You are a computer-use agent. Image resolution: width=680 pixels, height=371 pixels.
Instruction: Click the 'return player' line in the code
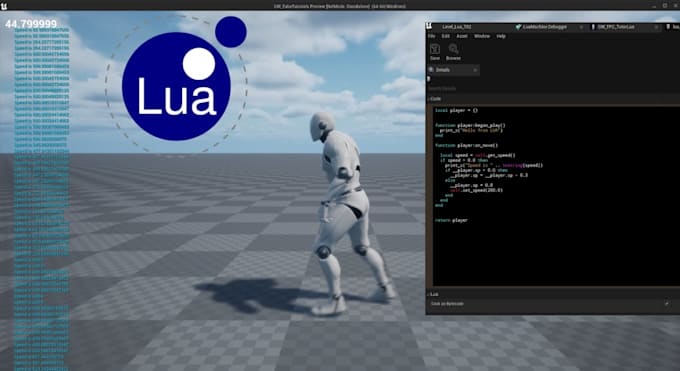[x=451, y=220]
